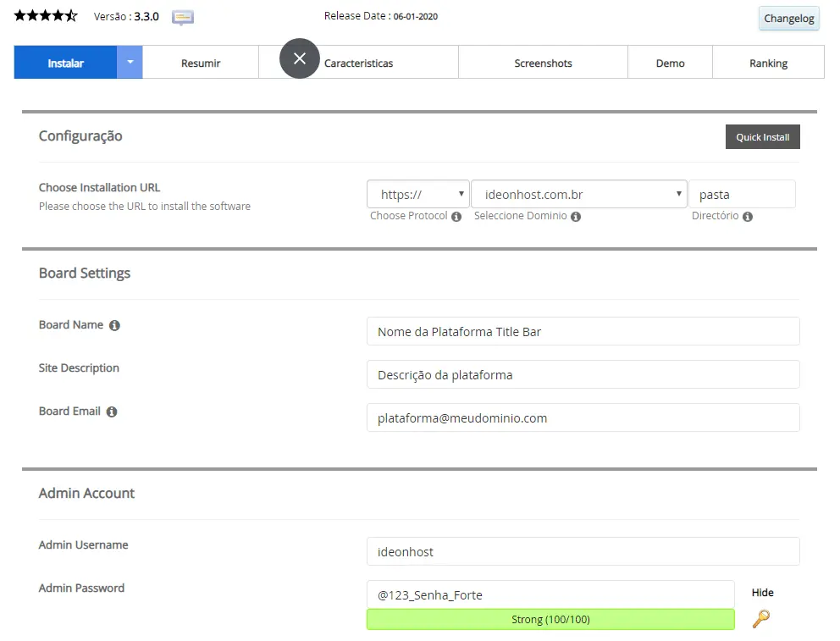Click the star rating icons

[46, 16]
